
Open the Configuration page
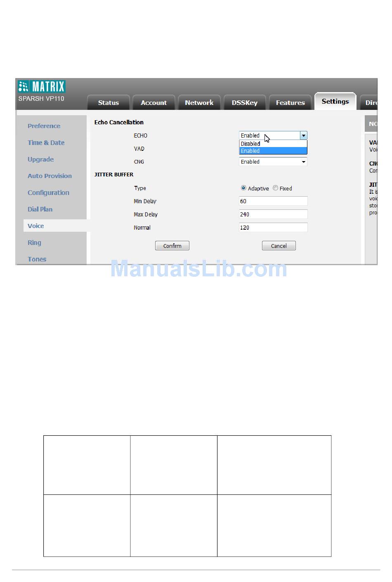[48, 192]
